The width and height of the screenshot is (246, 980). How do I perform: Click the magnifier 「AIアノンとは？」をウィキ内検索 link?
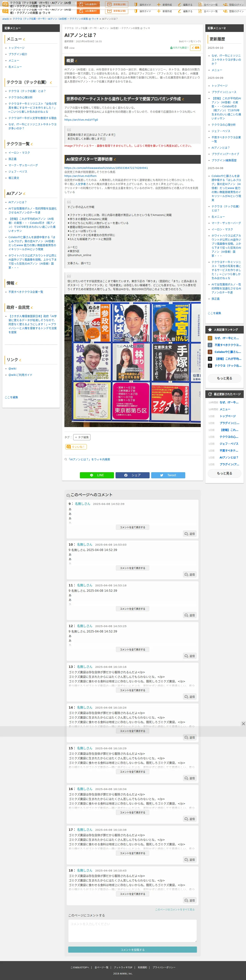(x=88, y=459)
